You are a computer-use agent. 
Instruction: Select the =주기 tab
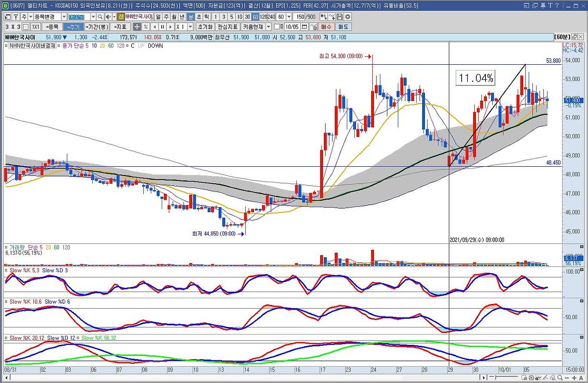[x=73, y=27]
